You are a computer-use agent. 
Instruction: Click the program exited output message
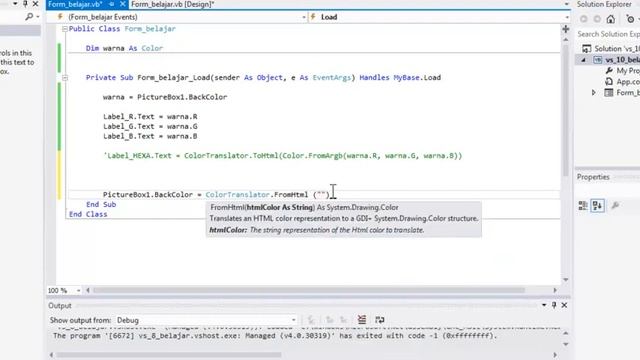275,336
